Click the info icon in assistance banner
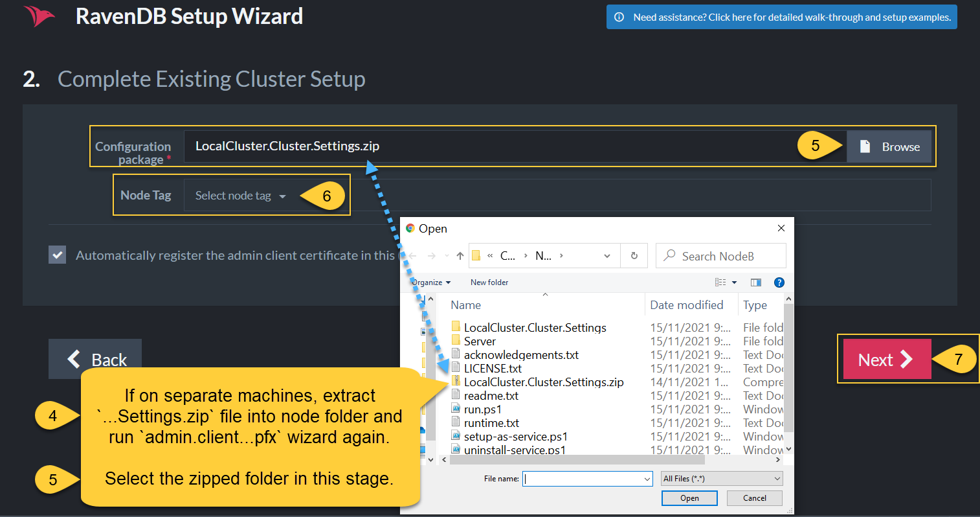 pyautogui.click(x=619, y=17)
